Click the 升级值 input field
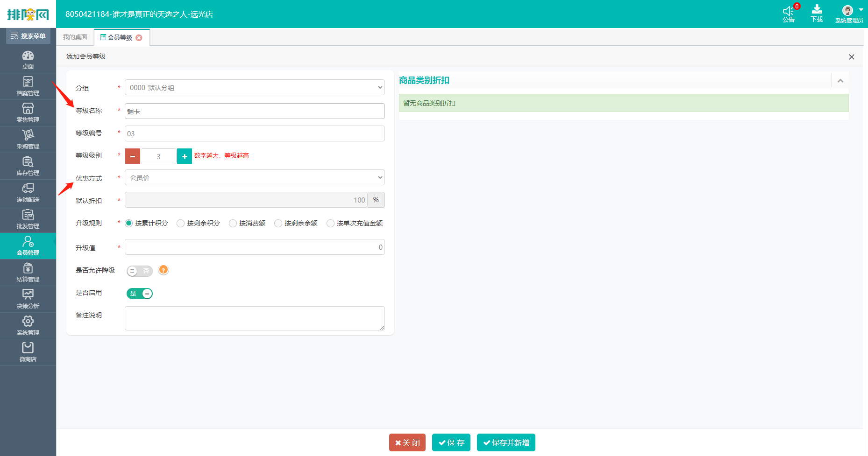This screenshot has width=868, height=456. pos(255,247)
